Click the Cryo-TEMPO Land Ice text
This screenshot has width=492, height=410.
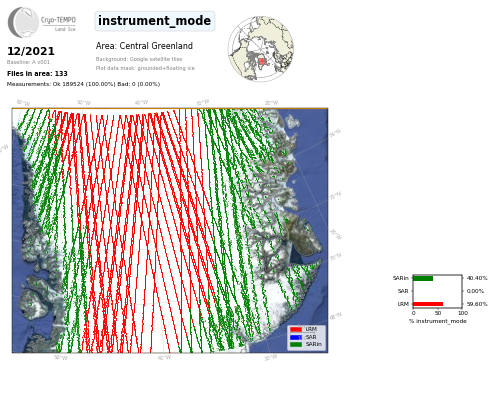58,24
